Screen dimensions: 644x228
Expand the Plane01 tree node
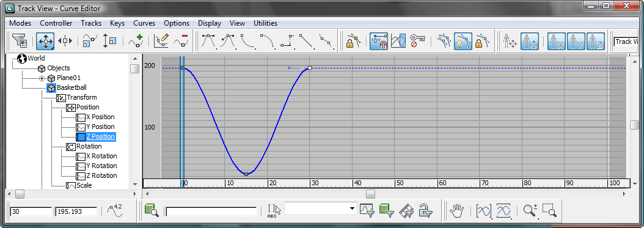[42, 78]
